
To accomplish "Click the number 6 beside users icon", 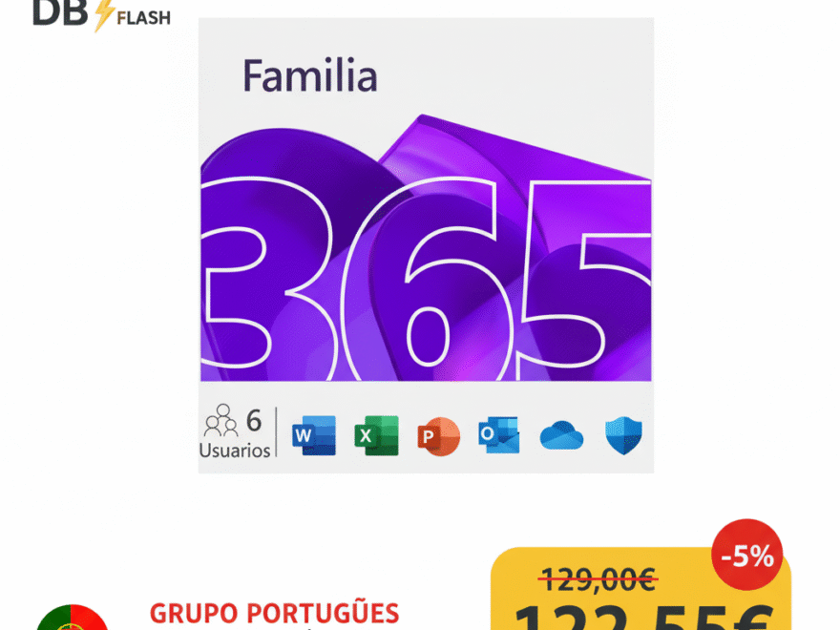I will tap(254, 421).
